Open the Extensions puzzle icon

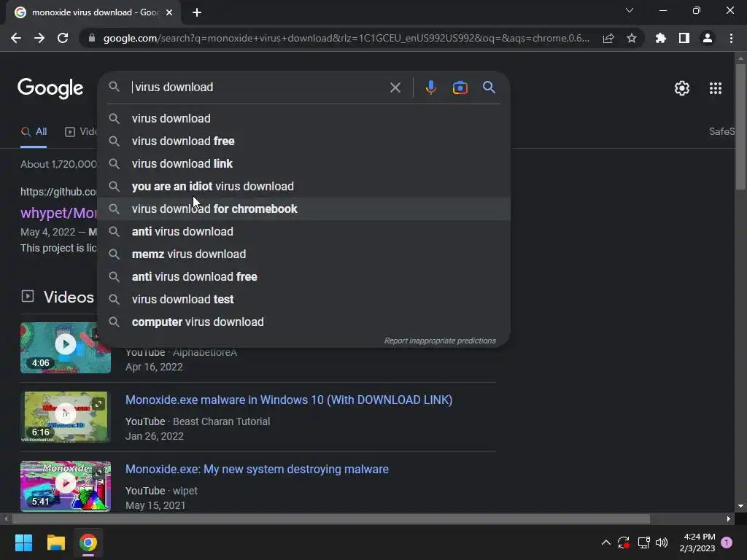(x=661, y=38)
